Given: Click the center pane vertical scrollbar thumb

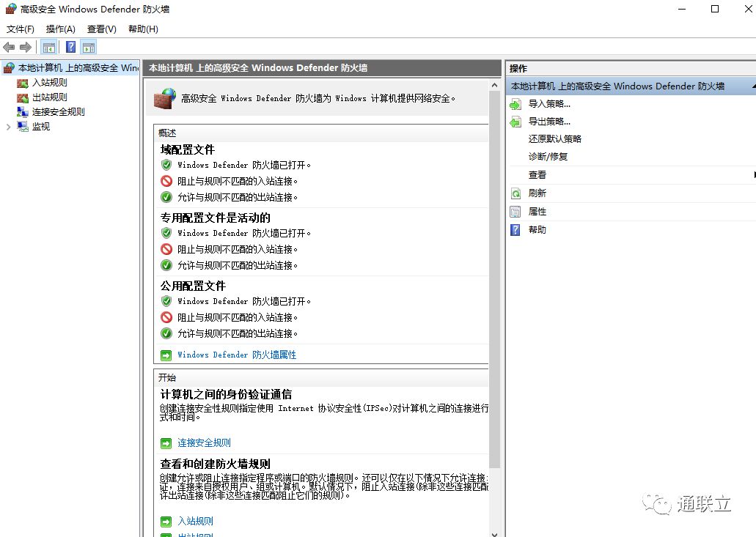Looking at the screenshot, I should pos(494,279).
